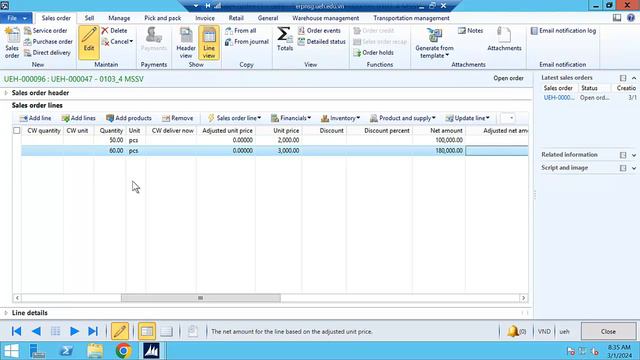The height and width of the screenshot is (360, 640).
Task: Create a Service order
Action: (x=45, y=31)
